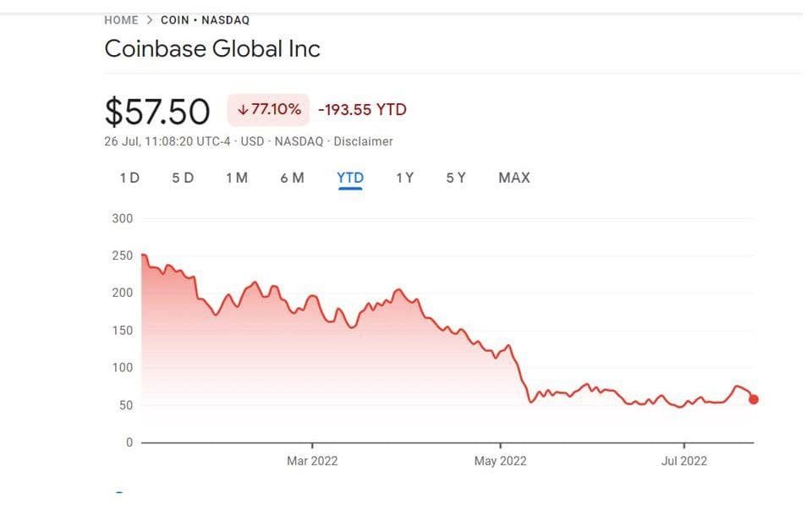Open the Disclaimer link
Image resolution: width=812 pixels, height=505 pixels.
364,141
